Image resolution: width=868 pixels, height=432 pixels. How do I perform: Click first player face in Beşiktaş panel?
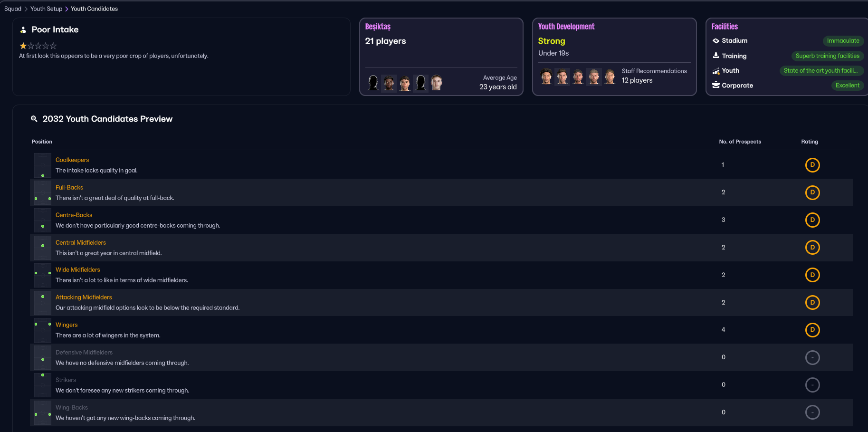(373, 83)
